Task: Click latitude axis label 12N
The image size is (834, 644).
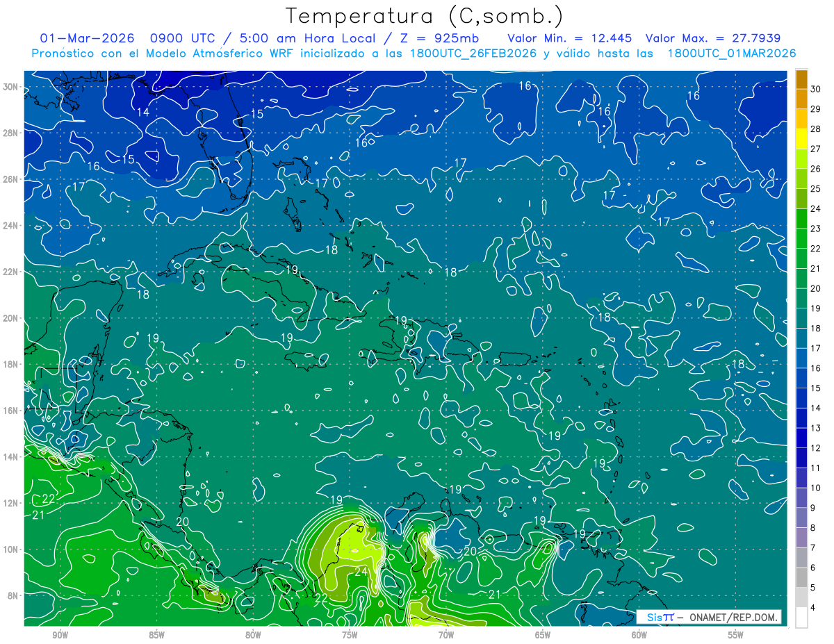Action: point(12,503)
